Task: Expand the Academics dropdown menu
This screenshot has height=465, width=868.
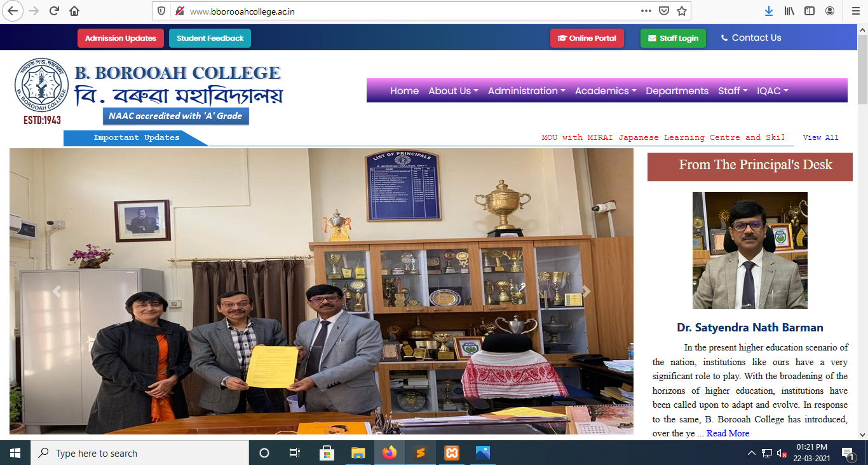Action: (x=606, y=91)
